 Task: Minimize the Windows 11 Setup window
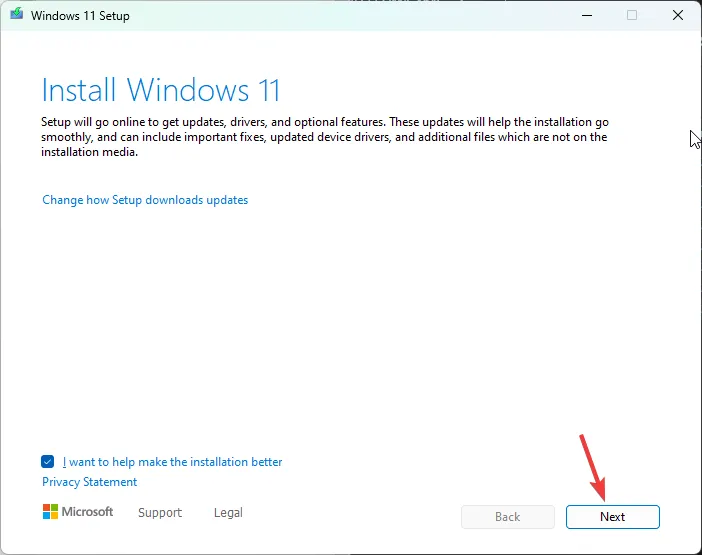(x=587, y=15)
